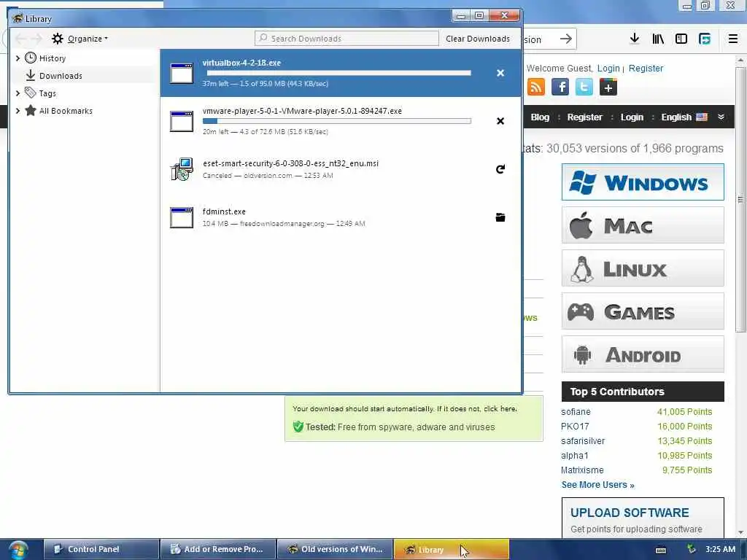Open the Twitter icon on the webpage
This screenshot has height=560, width=747.
[584, 87]
